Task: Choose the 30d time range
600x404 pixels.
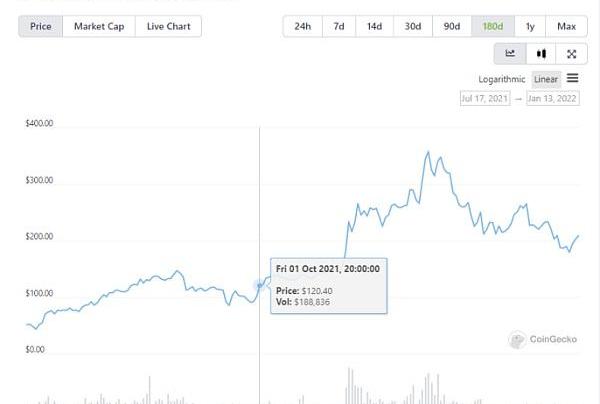Action: pos(413,26)
